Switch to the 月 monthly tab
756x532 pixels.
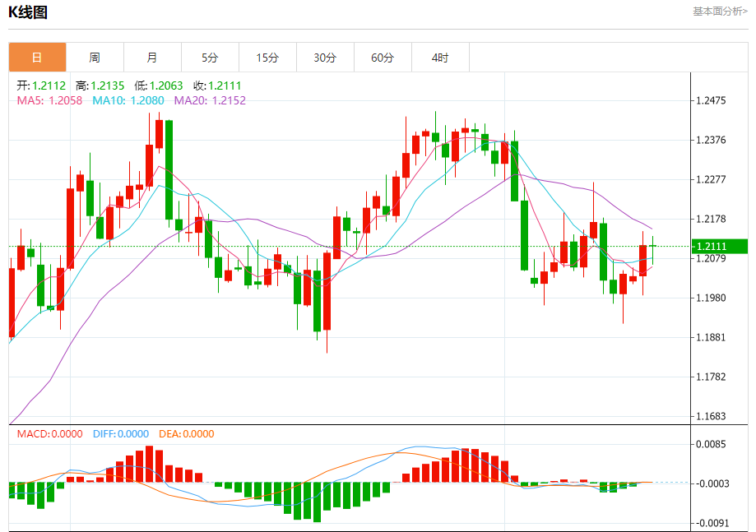(152, 58)
